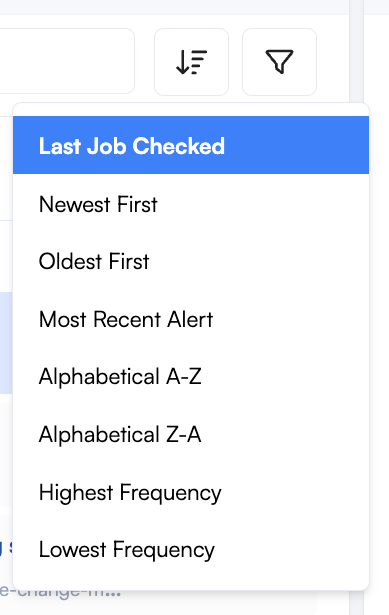Viewport: 389px width, 615px height.
Task: Choose Highest Frequency sort option
Action: coord(191,492)
